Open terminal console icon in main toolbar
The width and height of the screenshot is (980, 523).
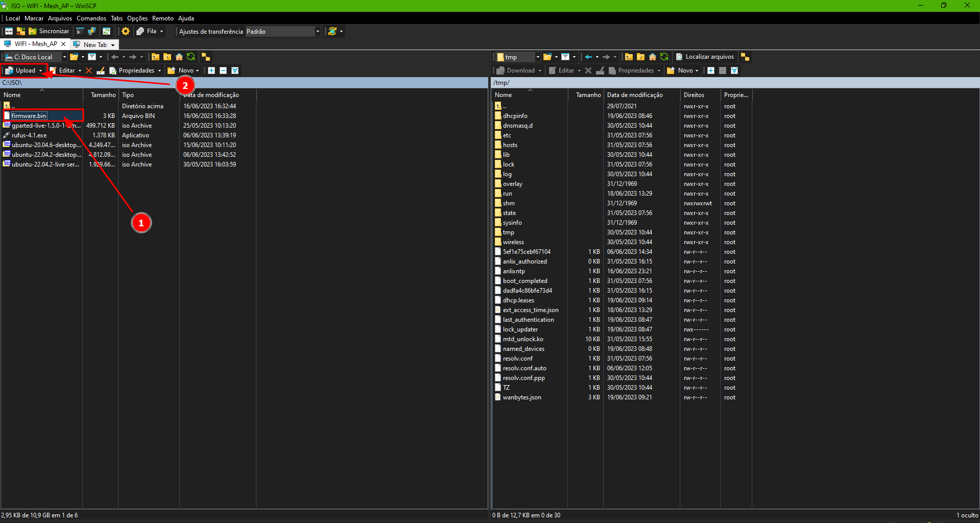tap(80, 31)
